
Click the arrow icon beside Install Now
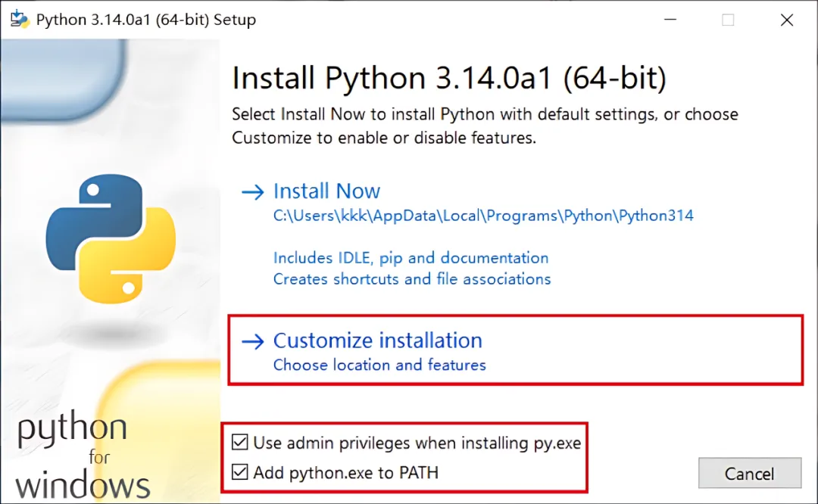[x=253, y=192]
